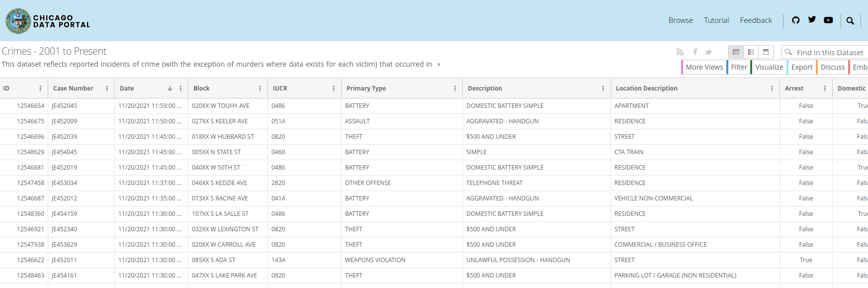Open Block column options menu
The height and width of the screenshot is (288, 868).
[260, 89]
